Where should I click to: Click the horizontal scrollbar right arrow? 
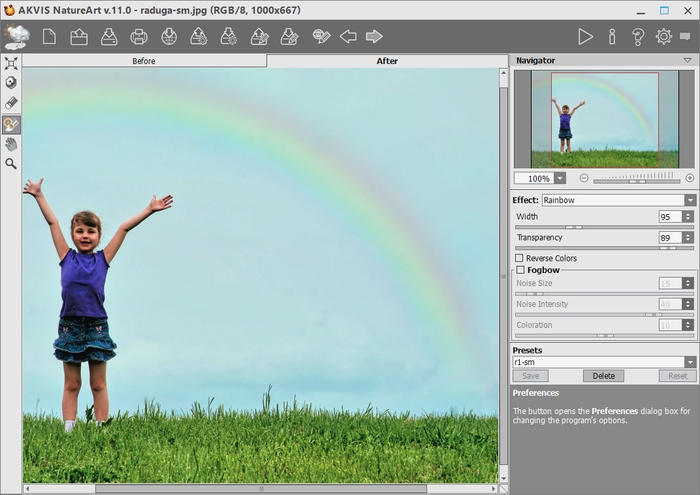click(x=493, y=489)
